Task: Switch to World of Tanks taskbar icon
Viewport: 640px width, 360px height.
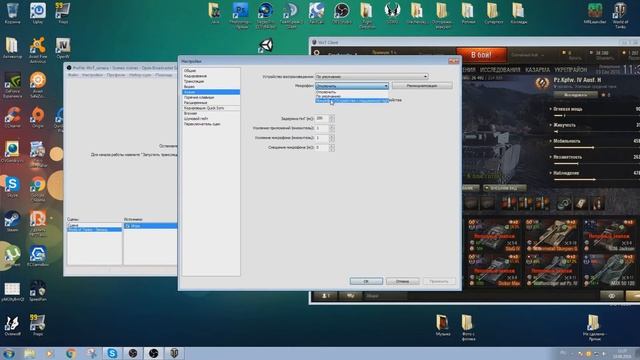Action: coord(174,353)
